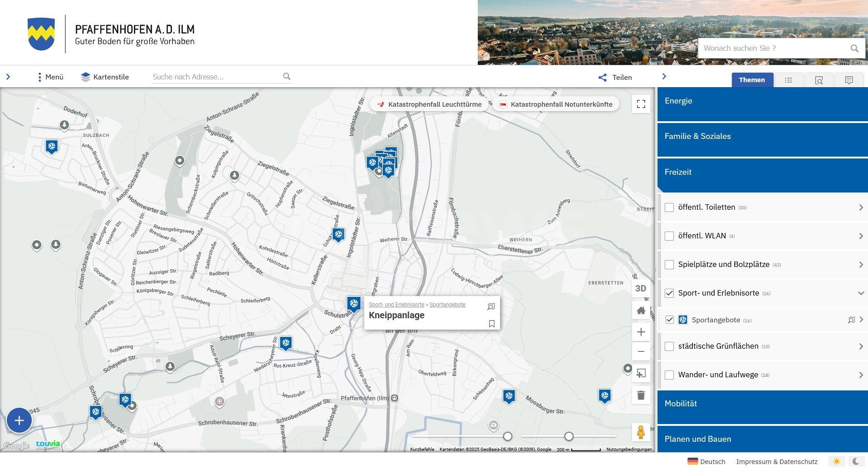Image resolution: width=868 pixels, height=469 pixels.
Task: Zoom out with the minus button
Action: tap(641, 351)
